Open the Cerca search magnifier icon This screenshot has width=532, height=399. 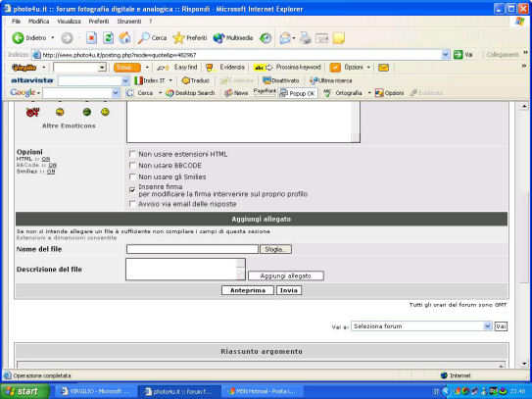144,37
